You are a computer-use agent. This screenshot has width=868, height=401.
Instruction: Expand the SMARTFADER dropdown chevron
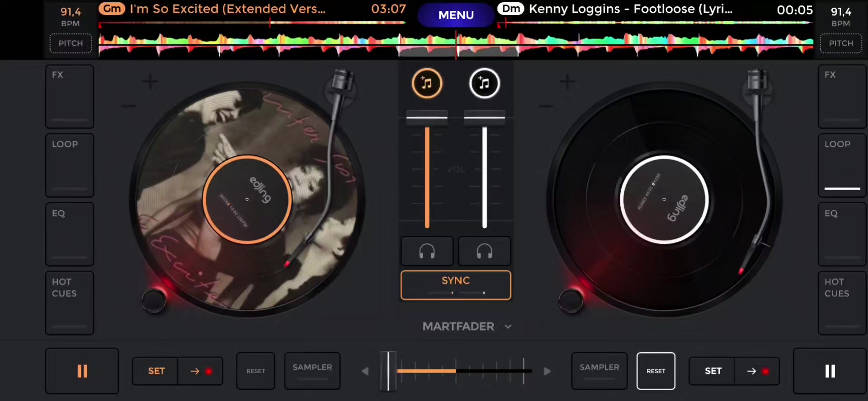pyautogui.click(x=508, y=326)
